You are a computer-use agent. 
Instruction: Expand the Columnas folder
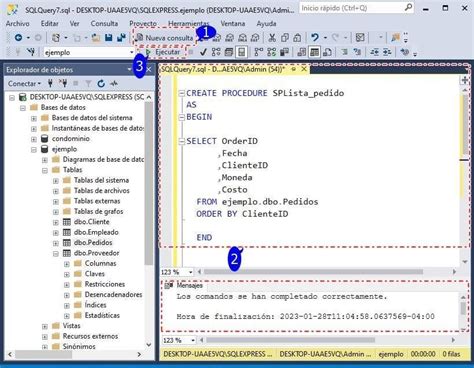pyautogui.click(x=67, y=264)
